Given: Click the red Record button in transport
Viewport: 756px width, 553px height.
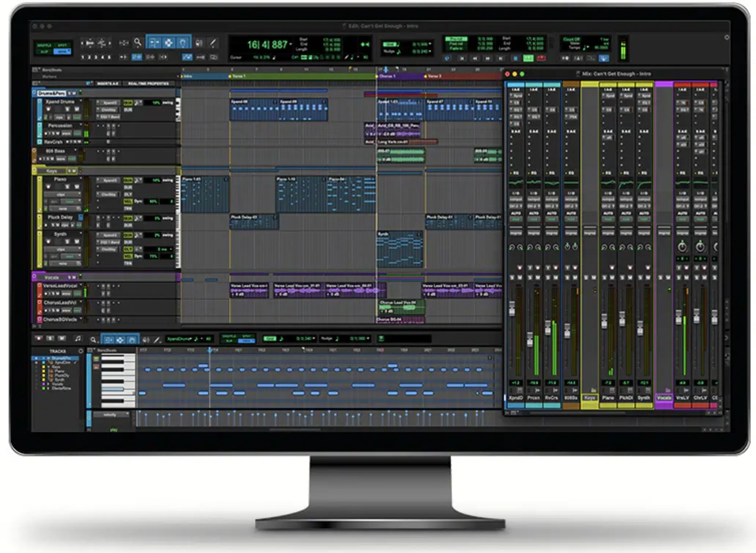Looking at the screenshot, I should coord(541,58).
